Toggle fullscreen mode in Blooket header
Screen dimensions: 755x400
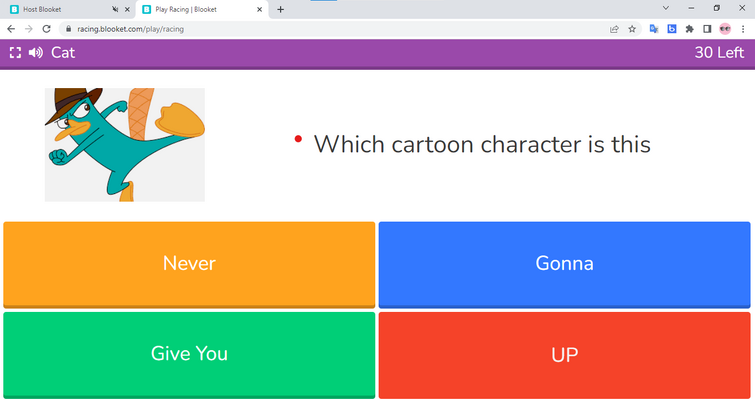[15, 53]
